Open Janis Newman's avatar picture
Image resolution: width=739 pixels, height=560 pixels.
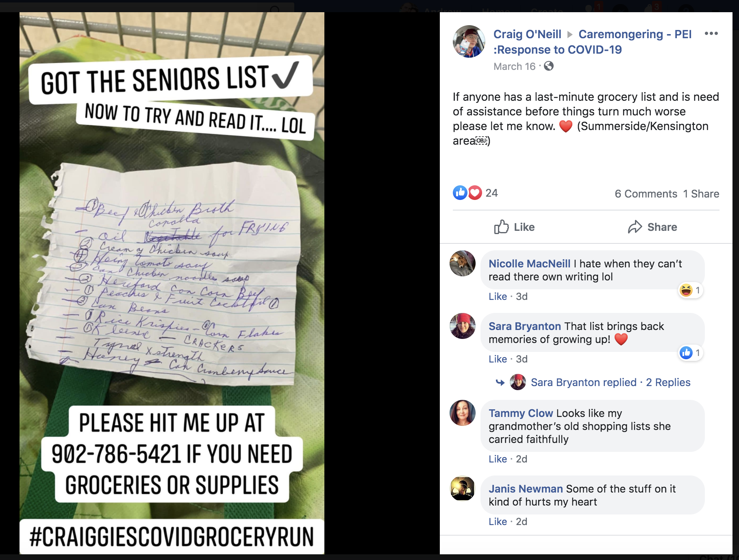point(462,488)
